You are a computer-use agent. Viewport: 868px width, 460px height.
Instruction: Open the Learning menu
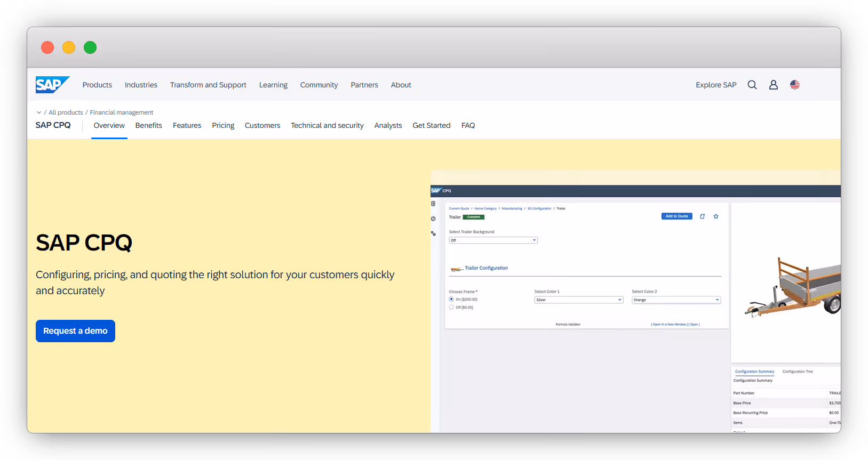(x=273, y=85)
